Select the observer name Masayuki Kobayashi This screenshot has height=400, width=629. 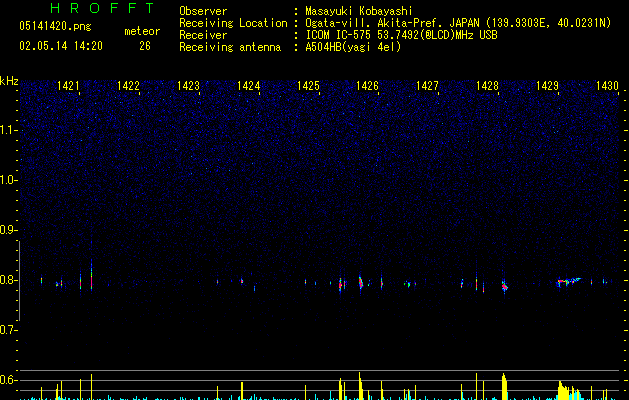tap(359, 11)
